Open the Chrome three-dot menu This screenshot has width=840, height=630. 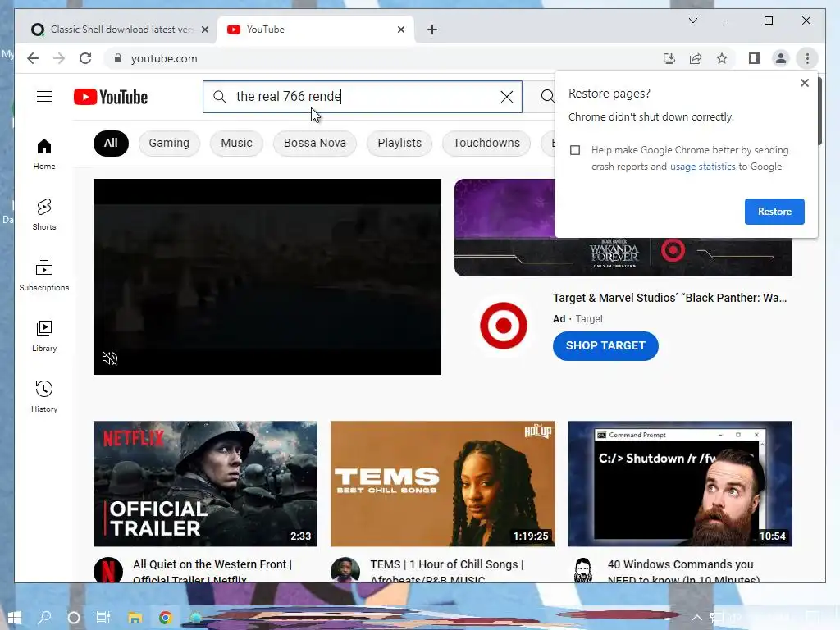click(807, 58)
